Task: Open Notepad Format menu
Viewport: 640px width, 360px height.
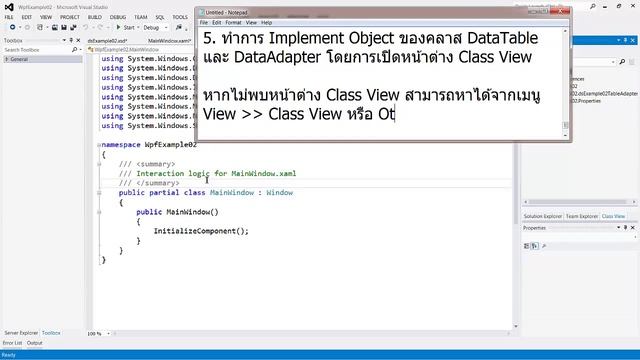Action: [x=233, y=23]
